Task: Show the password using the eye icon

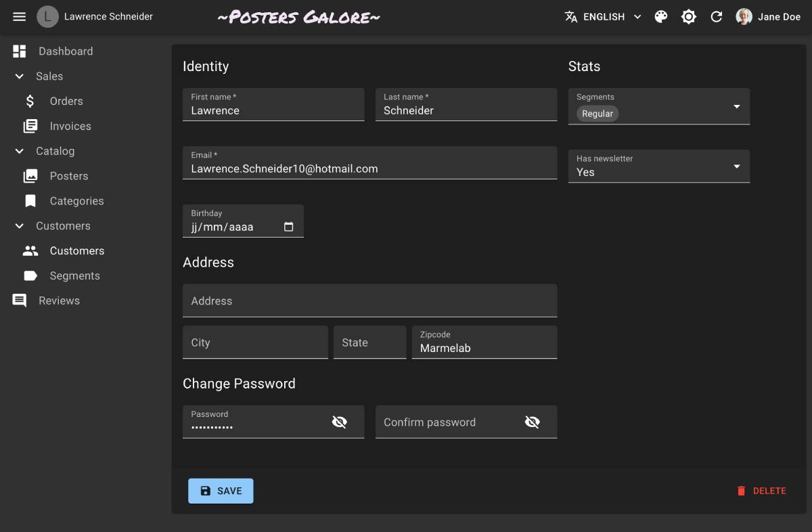Action: tap(340, 422)
